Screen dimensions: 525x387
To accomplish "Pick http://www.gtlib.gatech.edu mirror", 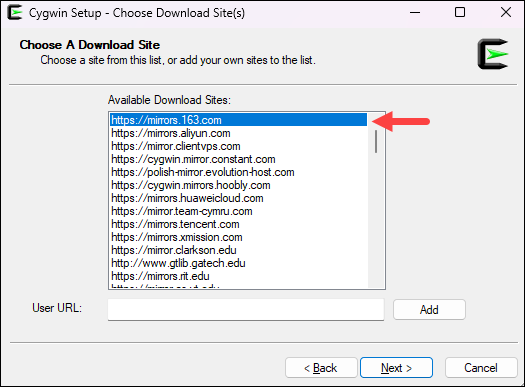I will (239, 263).
